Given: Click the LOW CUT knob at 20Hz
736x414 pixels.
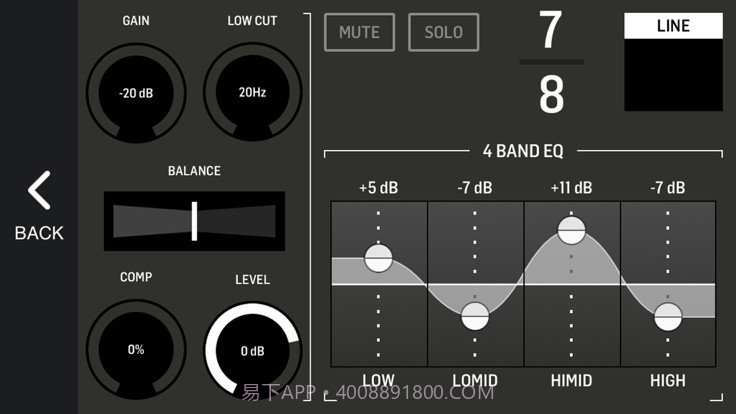Looking at the screenshot, I should click(252, 93).
